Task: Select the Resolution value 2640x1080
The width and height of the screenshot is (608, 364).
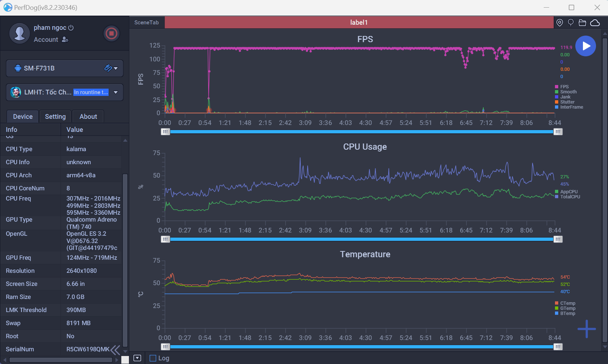Action: [x=82, y=271]
